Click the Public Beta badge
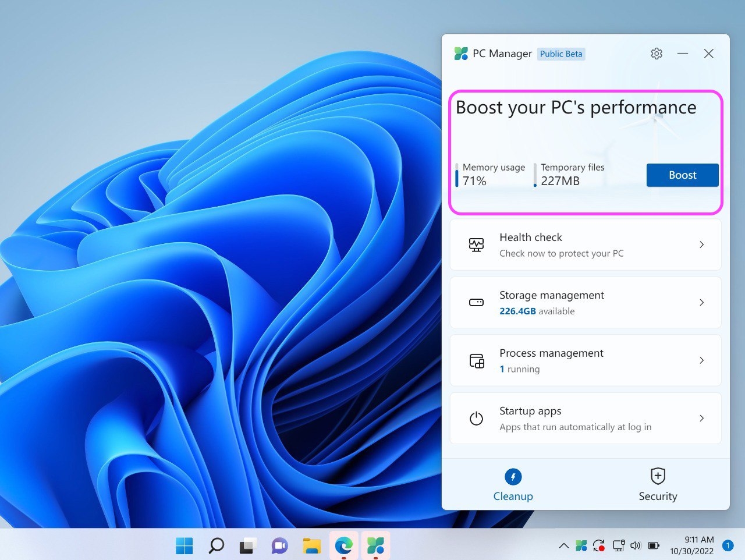 (560, 54)
